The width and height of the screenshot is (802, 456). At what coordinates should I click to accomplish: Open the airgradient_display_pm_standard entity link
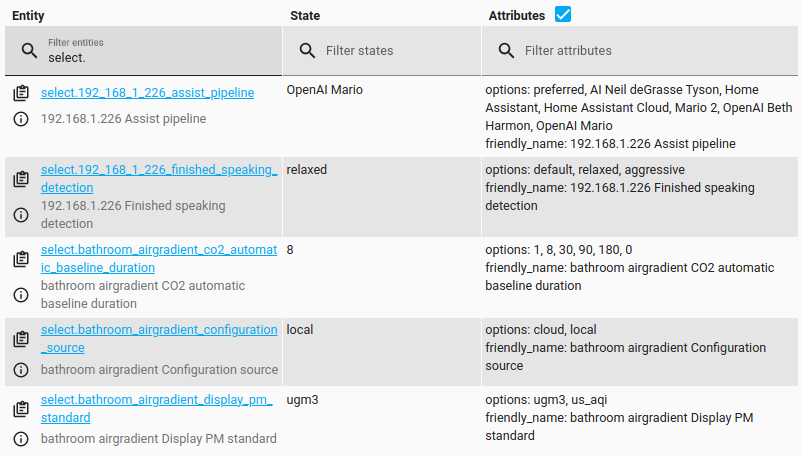tap(156, 400)
